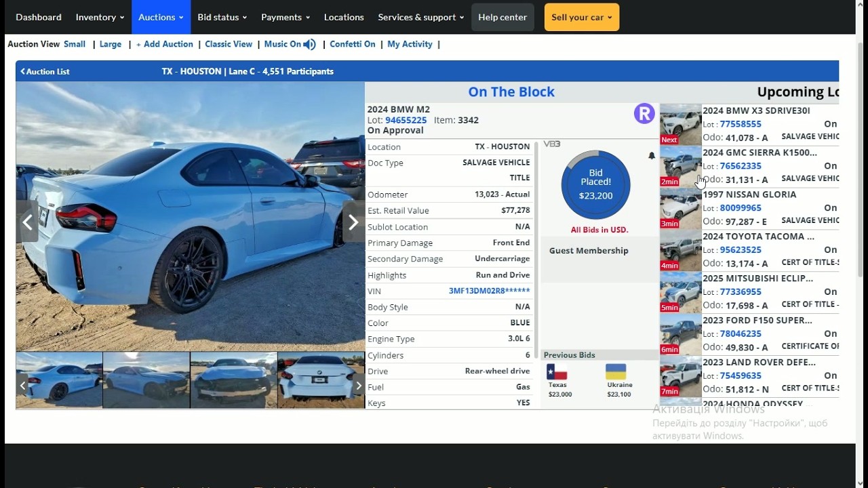Image resolution: width=868 pixels, height=488 pixels.
Task: Open the Help center
Action: click(x=502, y=17)
